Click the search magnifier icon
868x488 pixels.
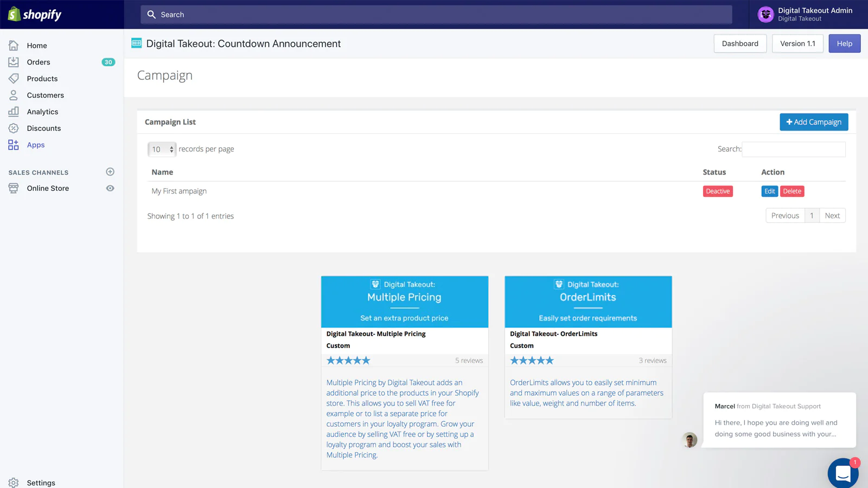pyautogui.click(x=151, y=15)
